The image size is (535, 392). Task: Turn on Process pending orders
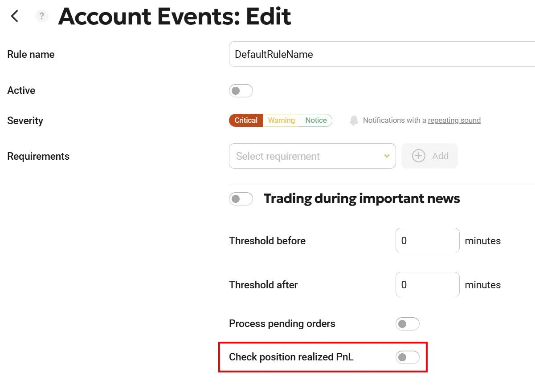[407, 324]
